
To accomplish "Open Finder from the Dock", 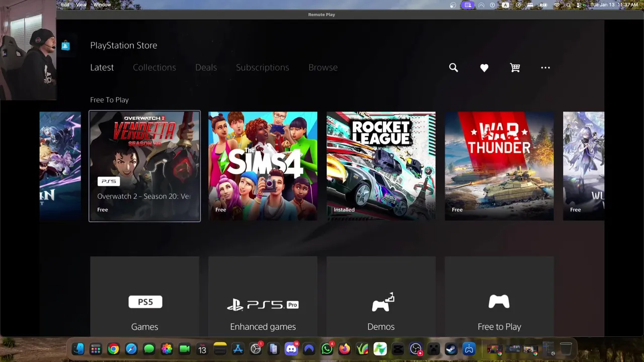I will point(78,349).
